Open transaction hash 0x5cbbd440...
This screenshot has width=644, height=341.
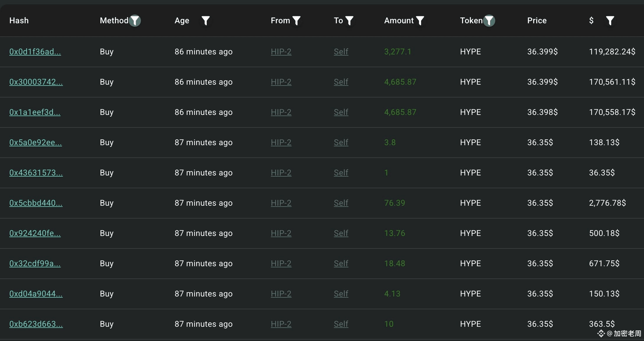point(36,203)
